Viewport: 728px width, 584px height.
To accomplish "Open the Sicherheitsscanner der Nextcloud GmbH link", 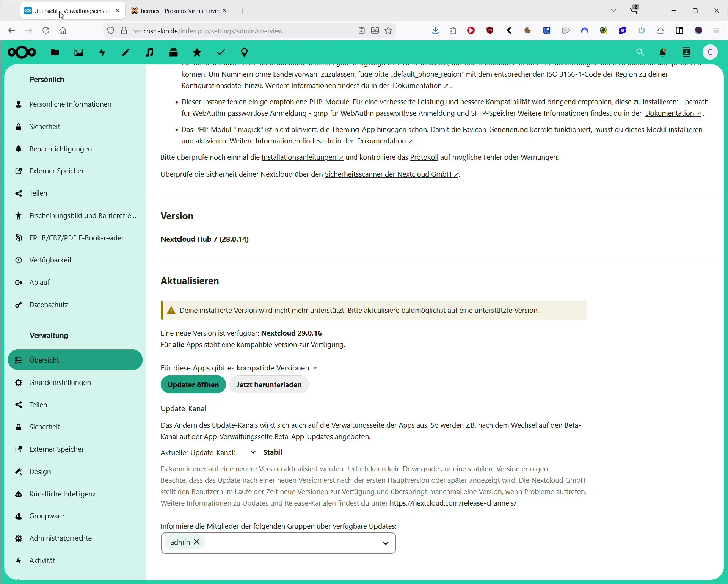I will pyautogui.click(x=391, y=174).
